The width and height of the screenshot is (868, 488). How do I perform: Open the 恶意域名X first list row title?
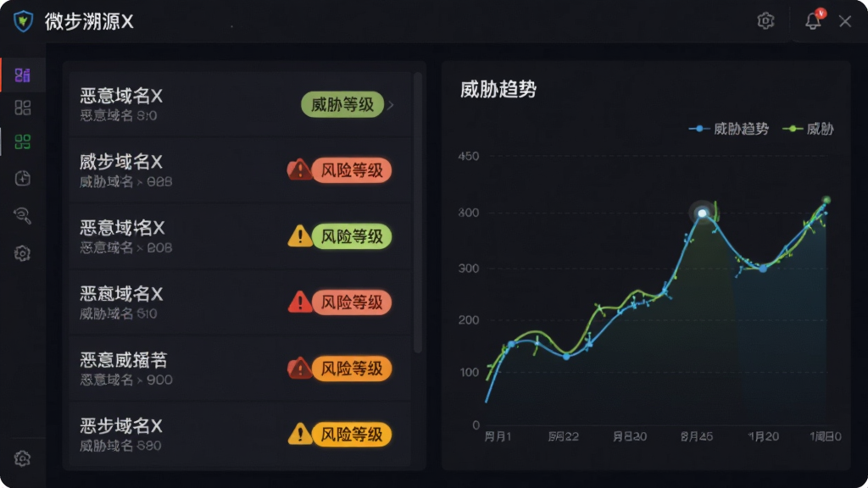tap(121, 96)
